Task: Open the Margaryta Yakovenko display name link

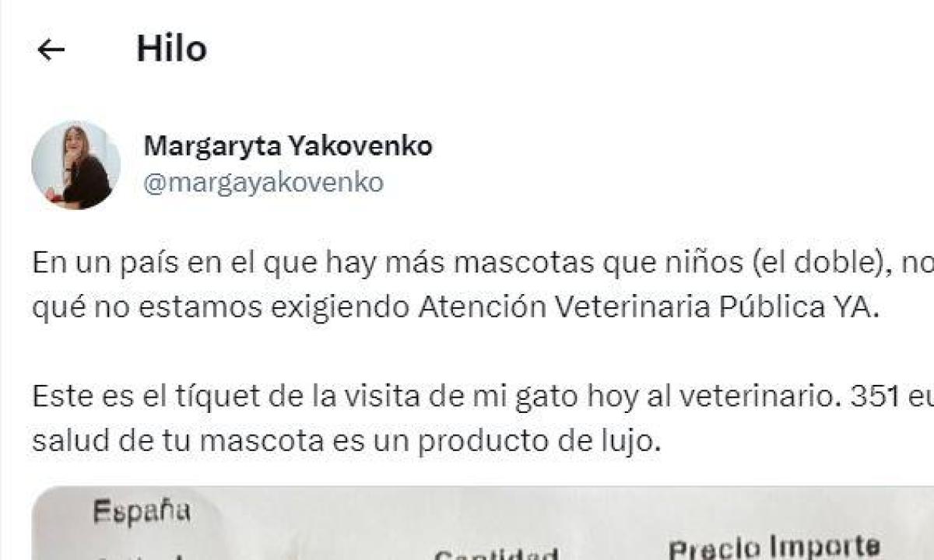Action: (288, 145)
